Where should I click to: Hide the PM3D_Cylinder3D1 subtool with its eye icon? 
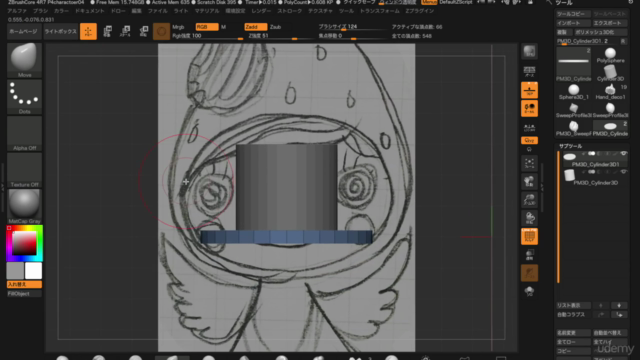click(623, 153)
